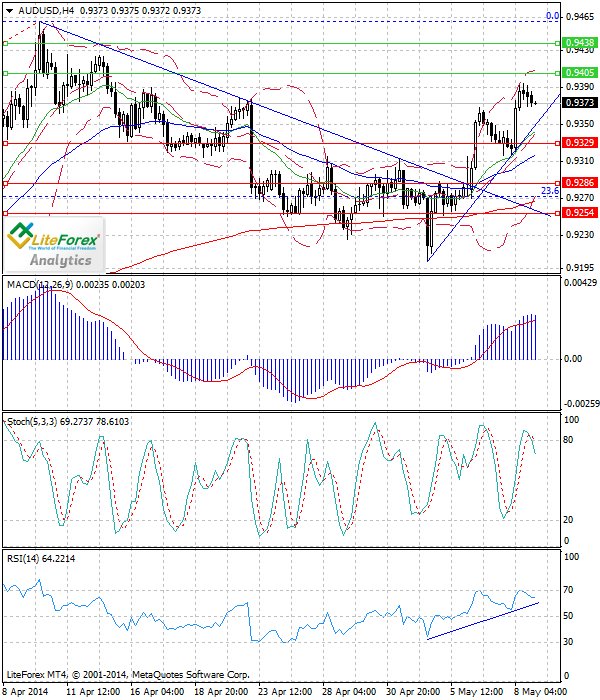This screenshot has width=600, height=700.
Task: Click the AUDUSD,H4 chart title text
Action: pos(46,10)
